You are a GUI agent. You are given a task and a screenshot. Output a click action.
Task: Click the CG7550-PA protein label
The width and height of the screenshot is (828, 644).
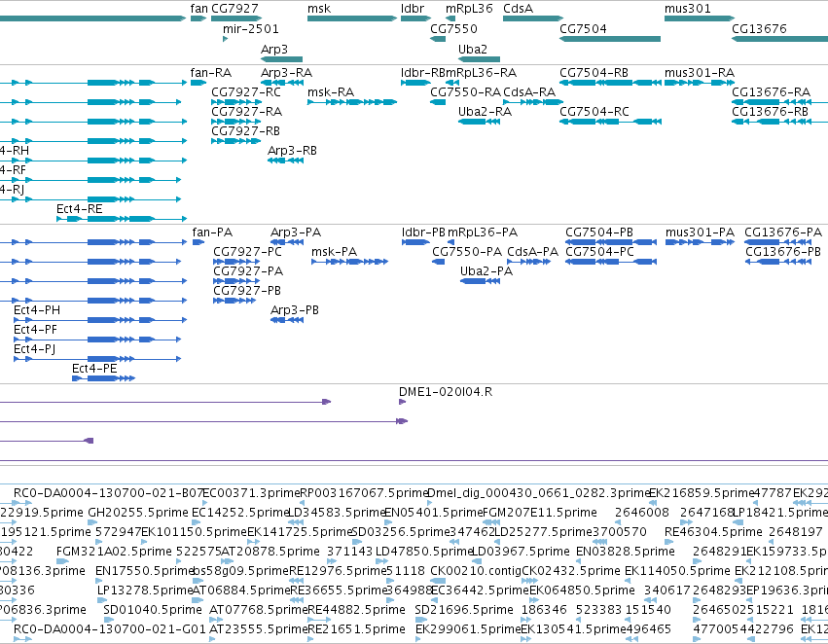467,252
